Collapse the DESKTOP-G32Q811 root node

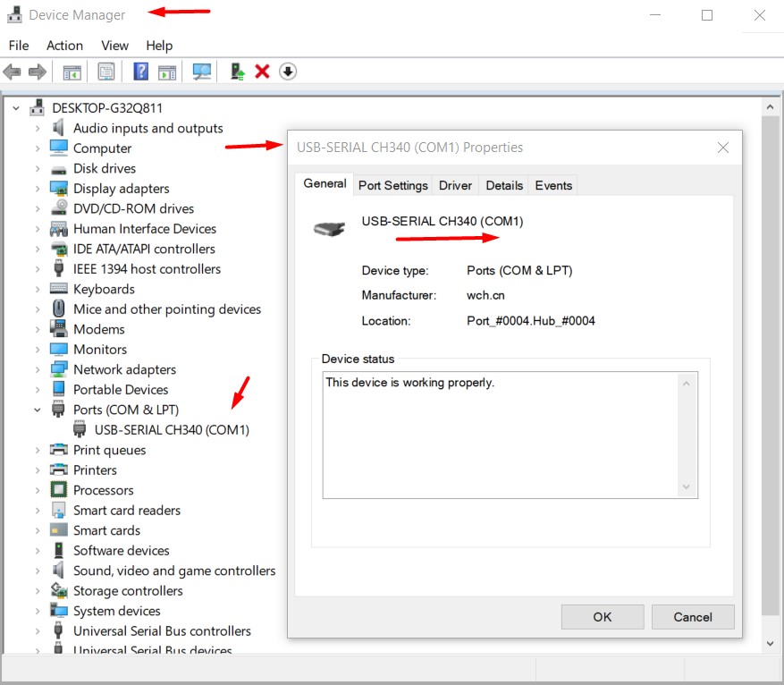(16, 108)
